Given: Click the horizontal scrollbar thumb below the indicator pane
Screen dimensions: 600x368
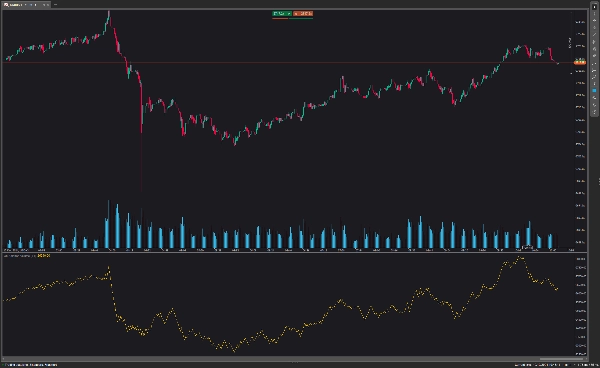Looking at the screenshot, I should [x=561, y=359].
